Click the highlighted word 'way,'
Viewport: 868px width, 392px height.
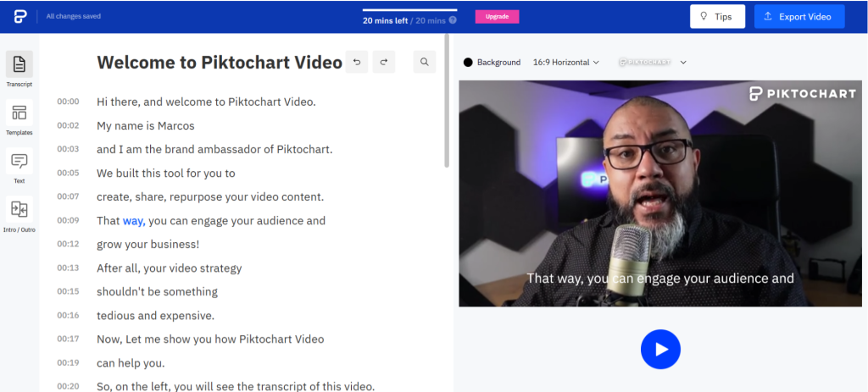click(x=134, y=221)
